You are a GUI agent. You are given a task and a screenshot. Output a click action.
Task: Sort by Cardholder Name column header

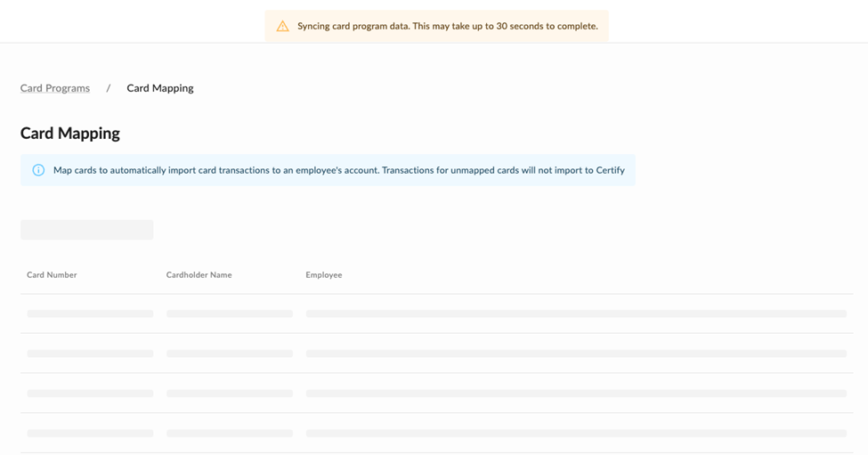point(199,275)
